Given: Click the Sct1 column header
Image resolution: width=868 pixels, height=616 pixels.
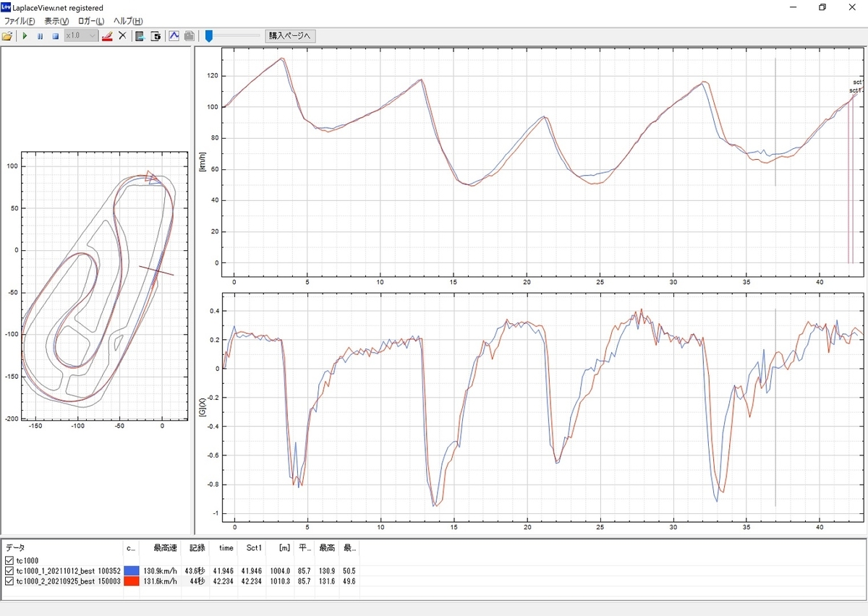Looking at the screenshot, I should [x=253, y=548].
